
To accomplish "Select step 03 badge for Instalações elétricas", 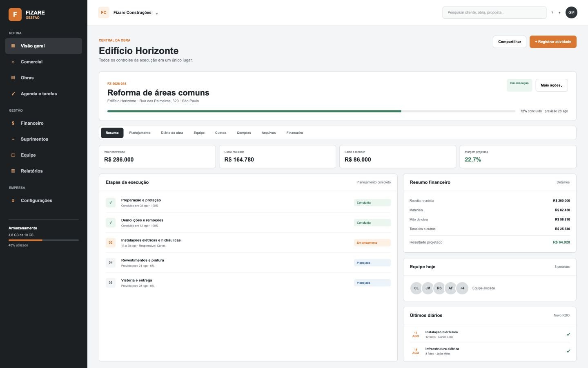I will click(111, 242).
